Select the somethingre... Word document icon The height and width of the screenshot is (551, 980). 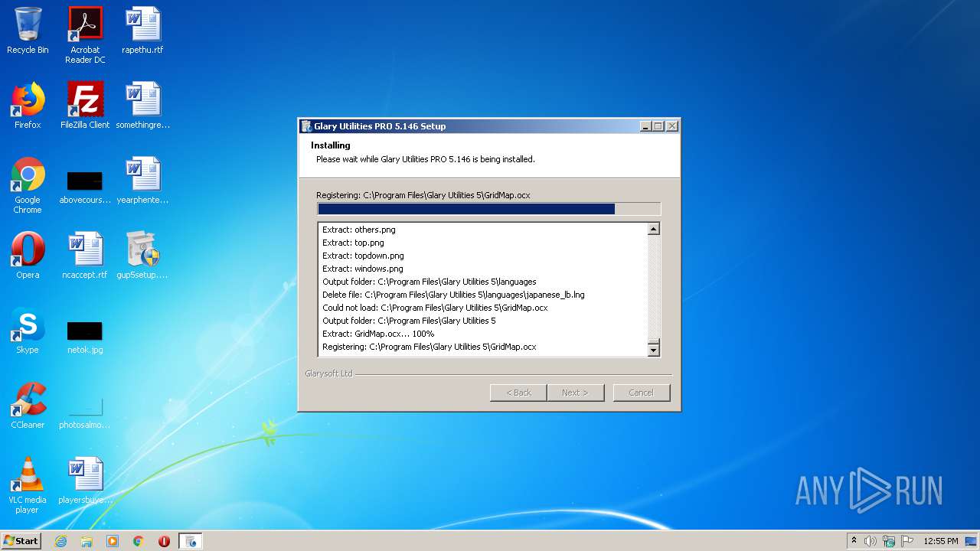pos(142,106)
